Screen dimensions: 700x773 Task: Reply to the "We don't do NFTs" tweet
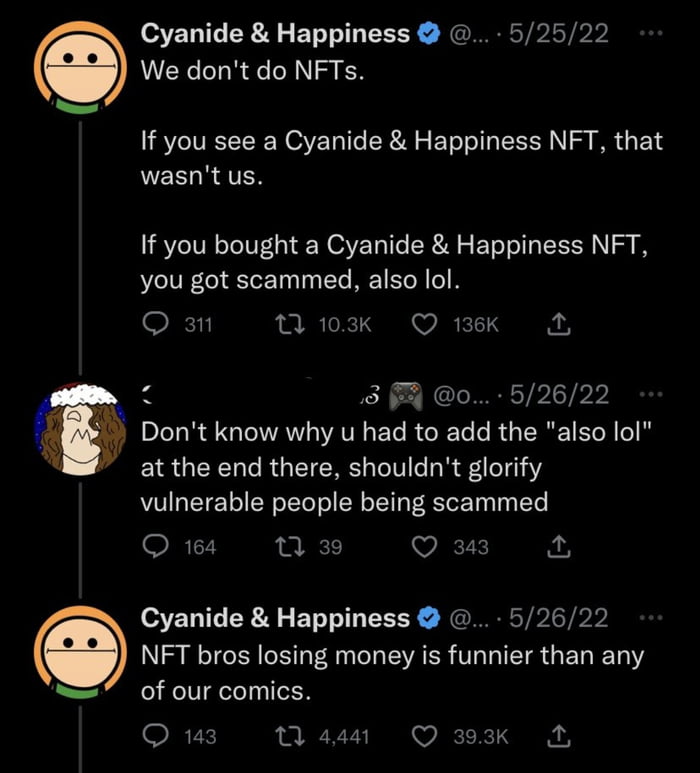(155, 324)
